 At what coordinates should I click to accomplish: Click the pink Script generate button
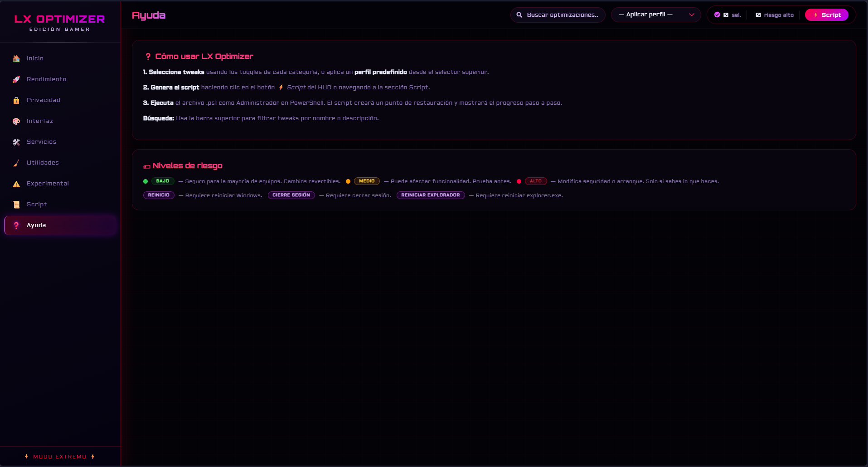827,15
